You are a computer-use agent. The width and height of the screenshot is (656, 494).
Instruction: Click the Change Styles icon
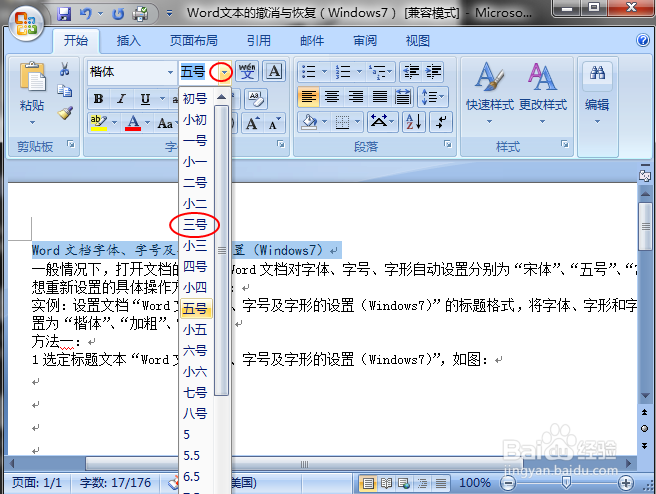click(x=543, y=77)
